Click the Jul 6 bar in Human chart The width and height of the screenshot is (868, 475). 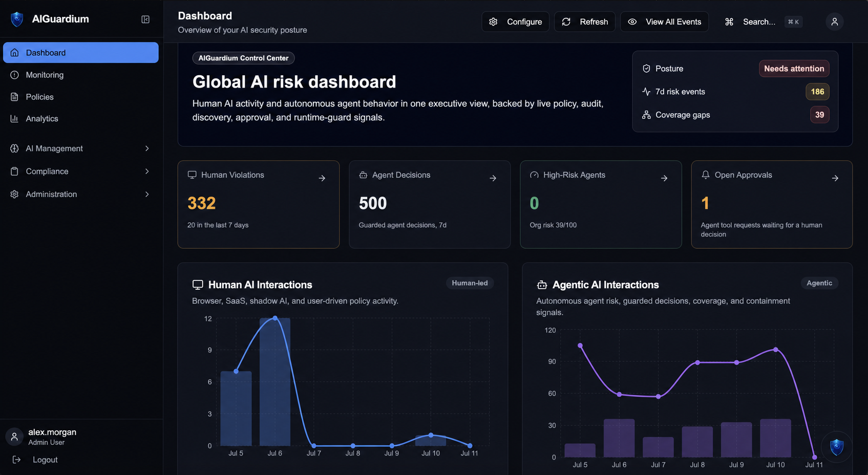coord(275,382)
